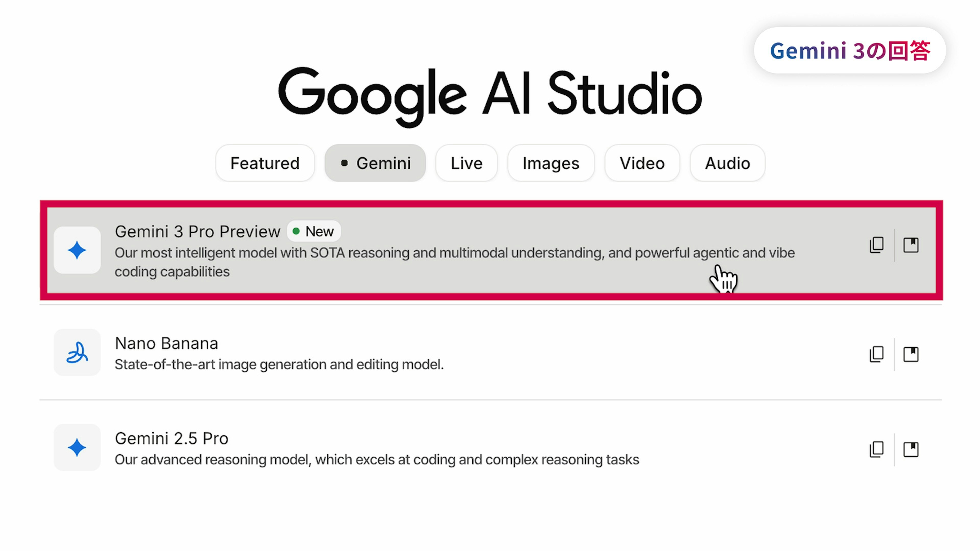
Task: Open docs icon for Gemini 2.5 Pro
Action: [x=911, y=449]
